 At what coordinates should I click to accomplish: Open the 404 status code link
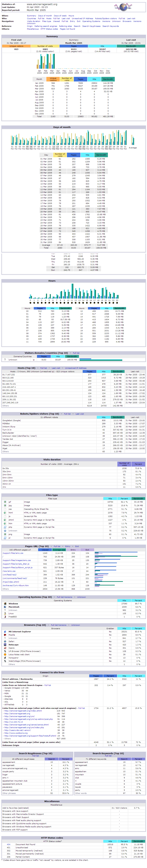(8, 844)
